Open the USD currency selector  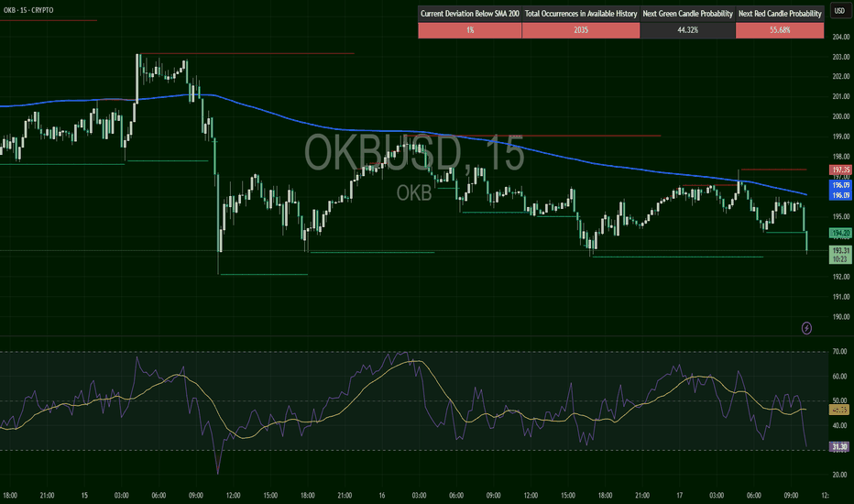[838, 12]
